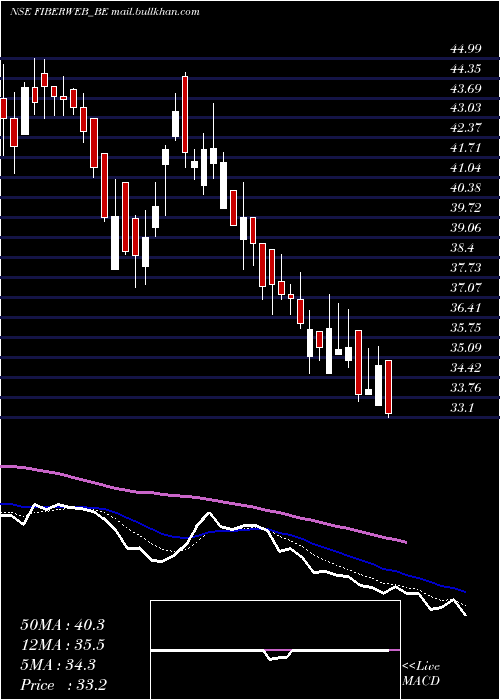This screenshot has width=500, height=700.
Task: Click the 40.38 price axis label
Action: (466, 188)
